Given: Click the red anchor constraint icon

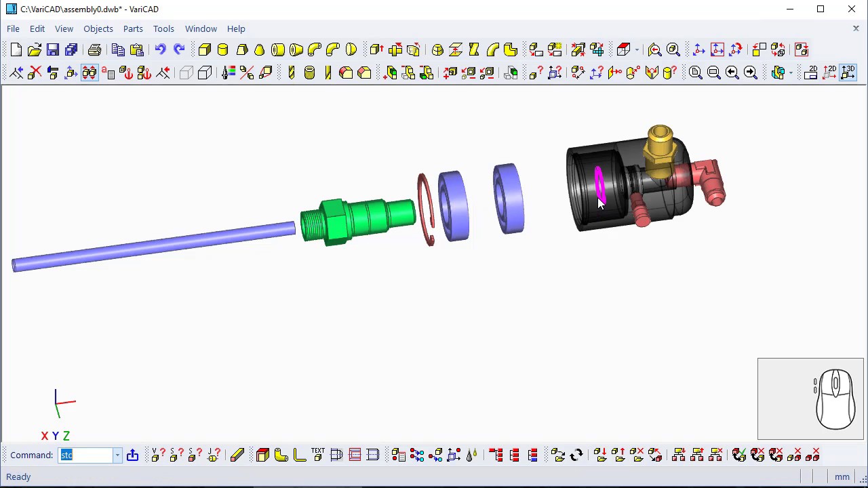Looking at the screenshot, I should coord(126,72).
